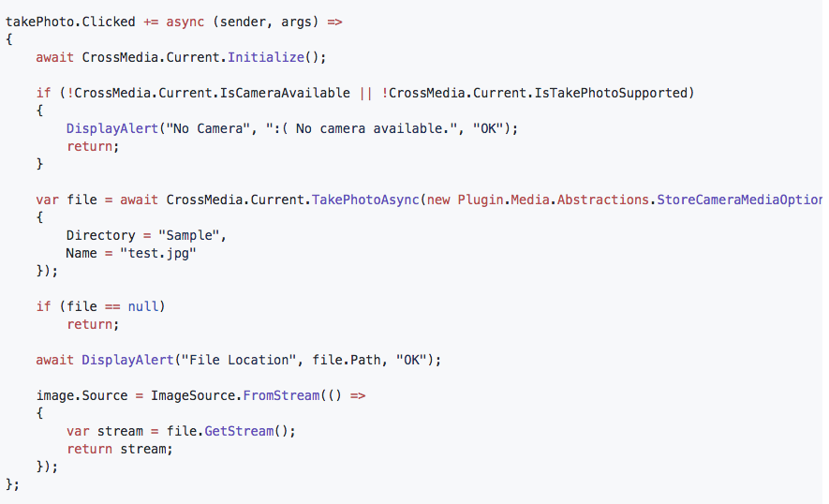Click file.Path argument
The image size is (829, 504).
coord(346,360)
